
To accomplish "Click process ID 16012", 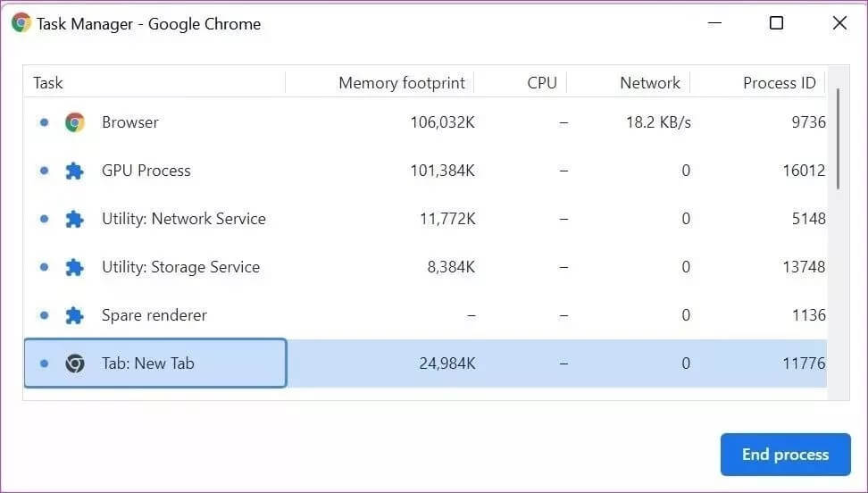I will click(804, 171).
